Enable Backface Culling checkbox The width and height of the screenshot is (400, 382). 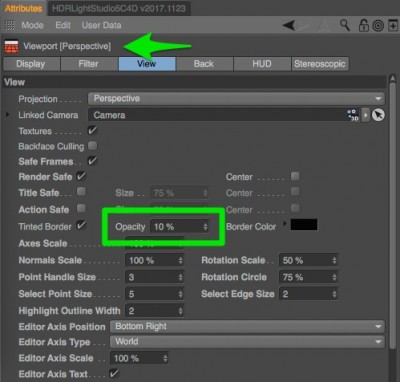pos(93,146)
